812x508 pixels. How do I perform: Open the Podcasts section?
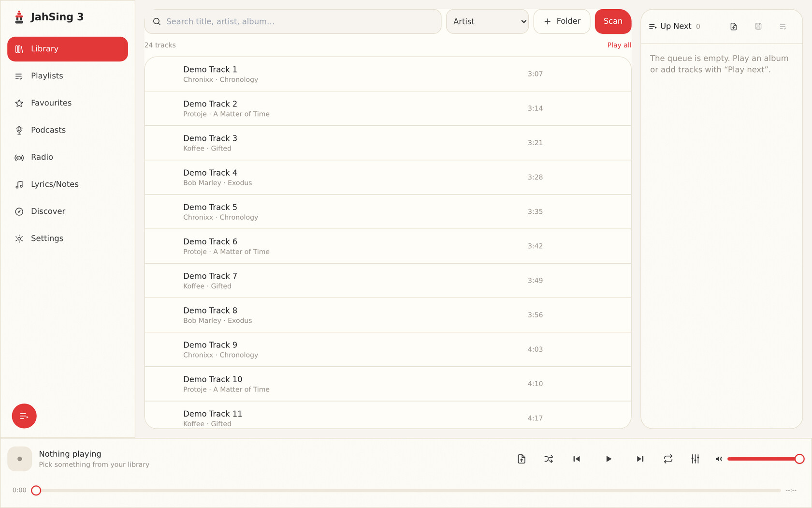68,130
